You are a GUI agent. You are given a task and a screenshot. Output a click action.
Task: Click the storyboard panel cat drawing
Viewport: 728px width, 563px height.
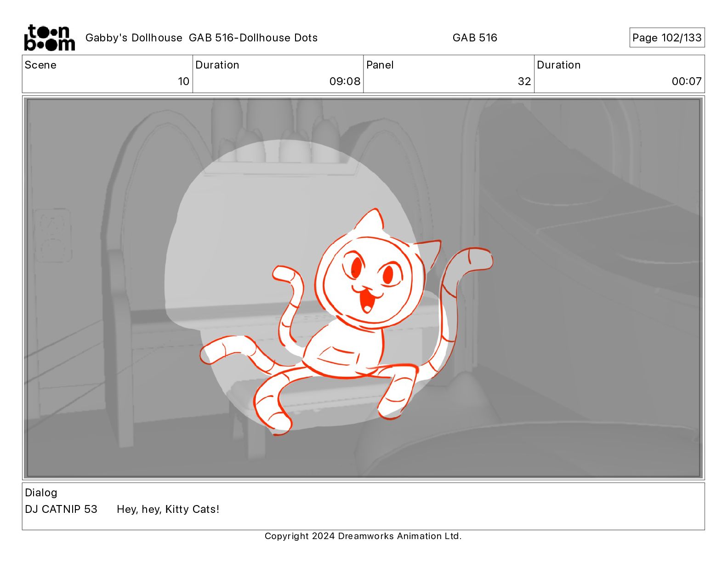point(347,322)
